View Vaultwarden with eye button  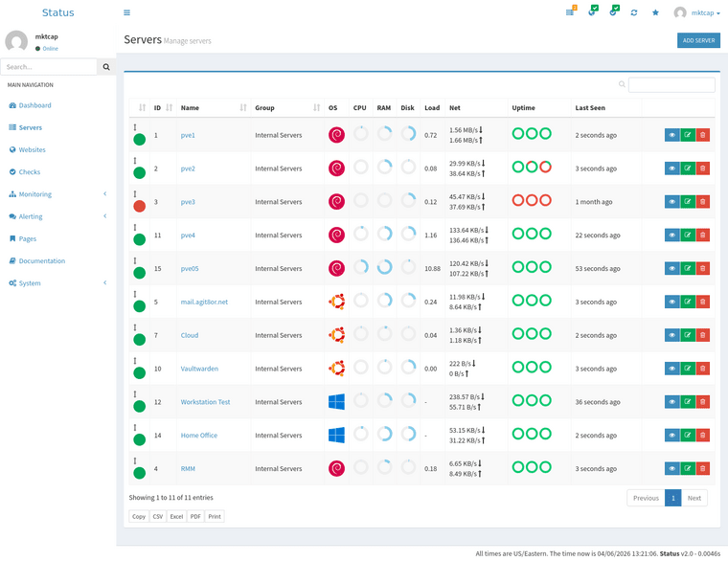pyautogui.click(x=671, y=369)
